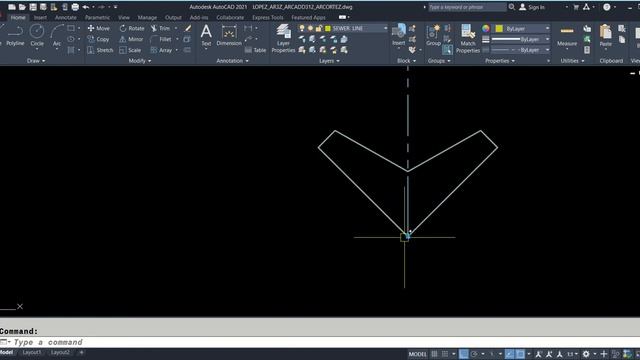This screenshot has height=360, width=640.
Task: Toggle snap mode in status bar
Action: click(445, 354)
